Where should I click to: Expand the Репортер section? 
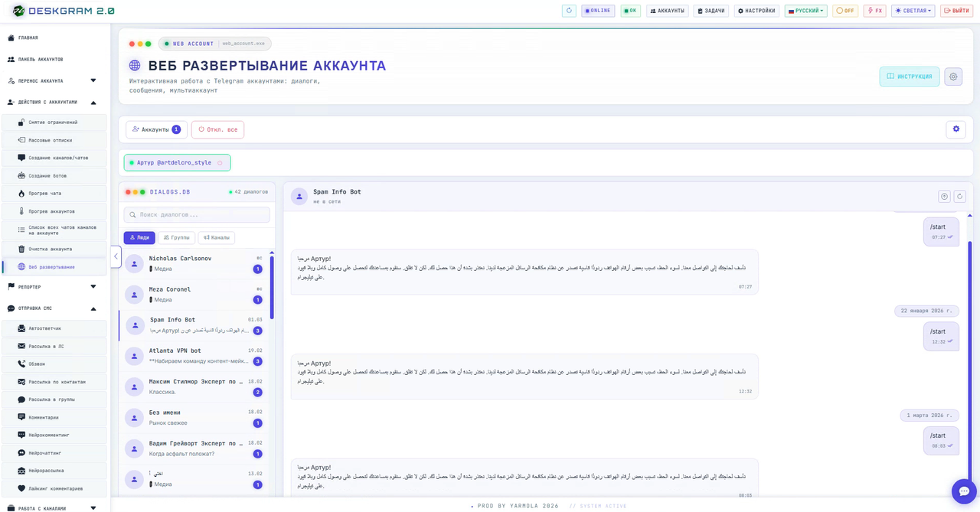click(52, 287)
